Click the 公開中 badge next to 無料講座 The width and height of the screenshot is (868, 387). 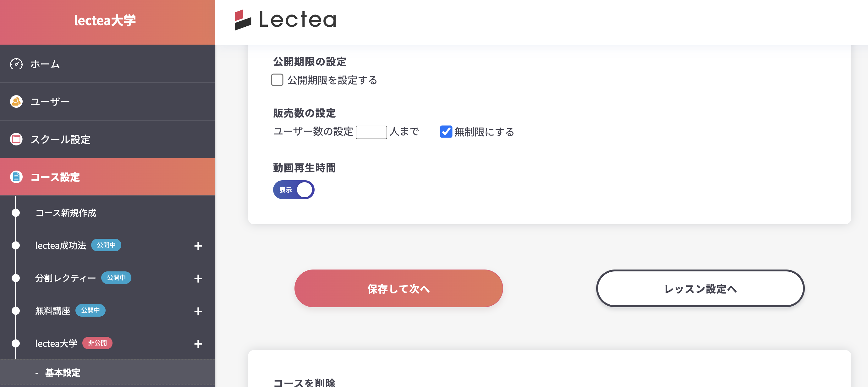tap(90, 311)
